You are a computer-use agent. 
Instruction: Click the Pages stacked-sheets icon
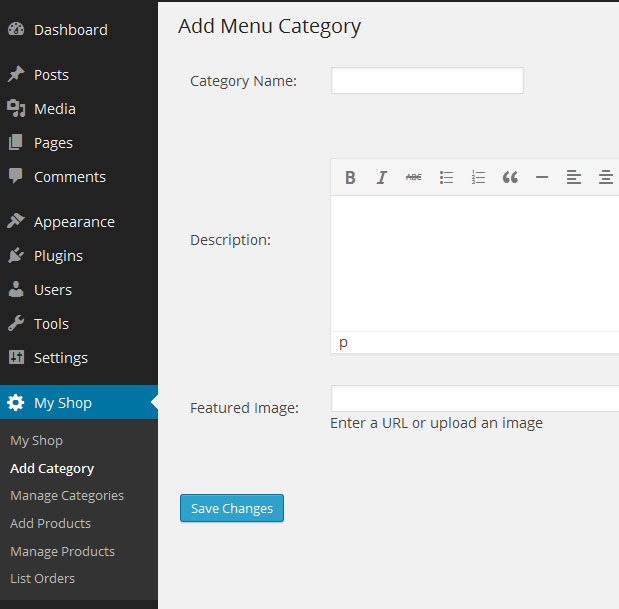pyautogui.click(x=16, y=142)
